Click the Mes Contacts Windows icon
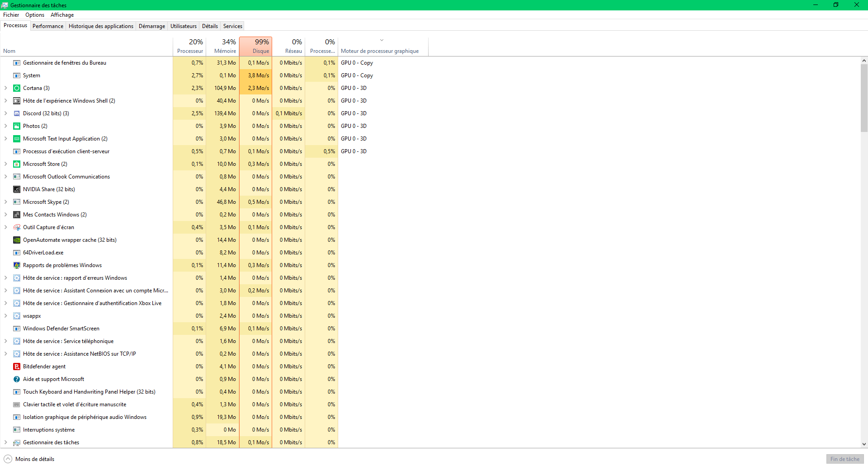This screenshot has width=868, height=470. (x=17, y=215)
